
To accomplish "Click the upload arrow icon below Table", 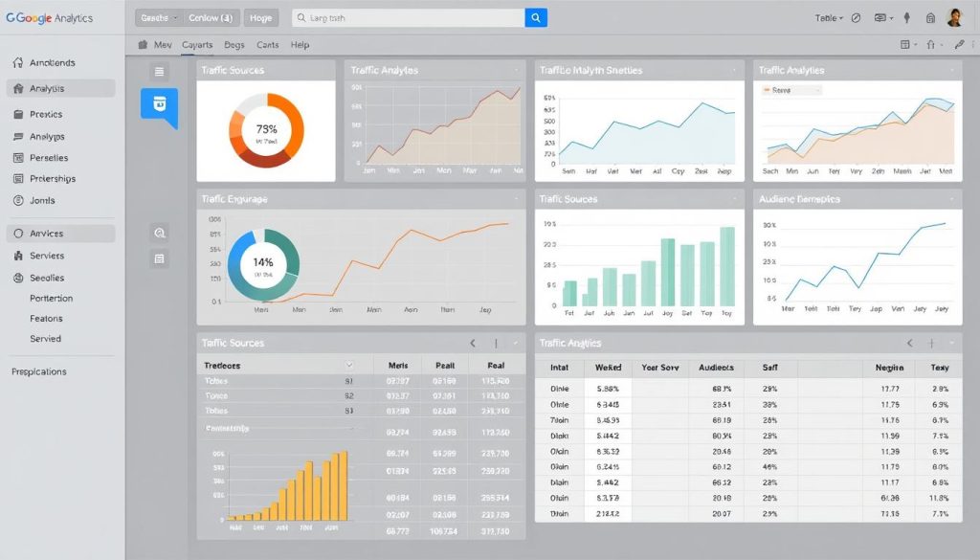I will (x=930, y=44).
